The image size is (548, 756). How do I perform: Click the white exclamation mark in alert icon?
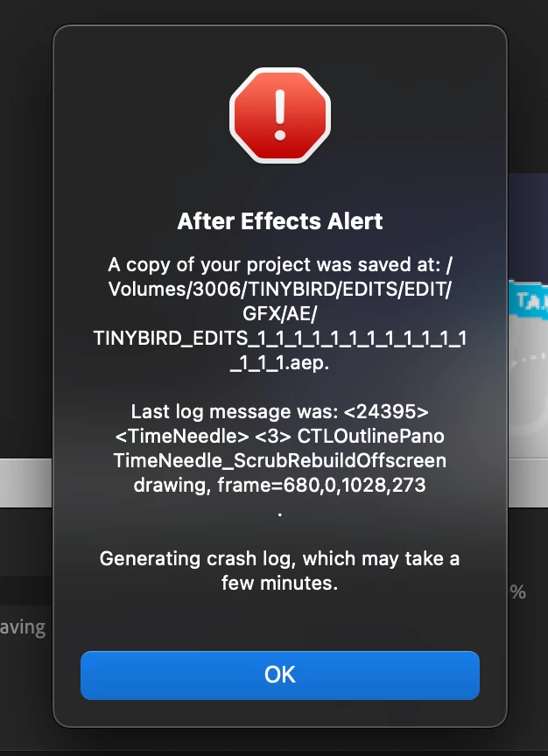280,115
